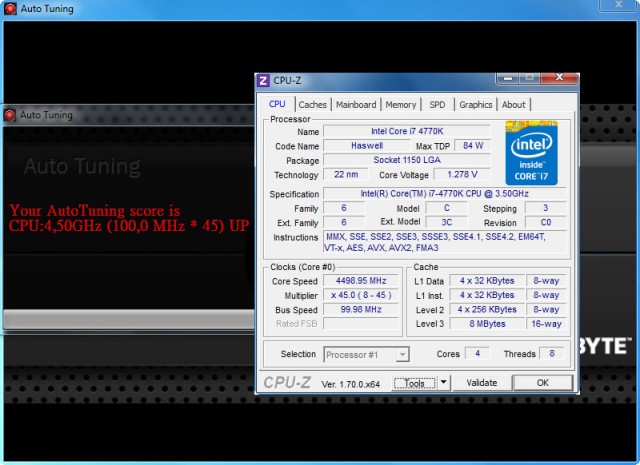Click the Auto Tuning progress bar
This screenshot has height=465, width=640.
click(129, 319)
